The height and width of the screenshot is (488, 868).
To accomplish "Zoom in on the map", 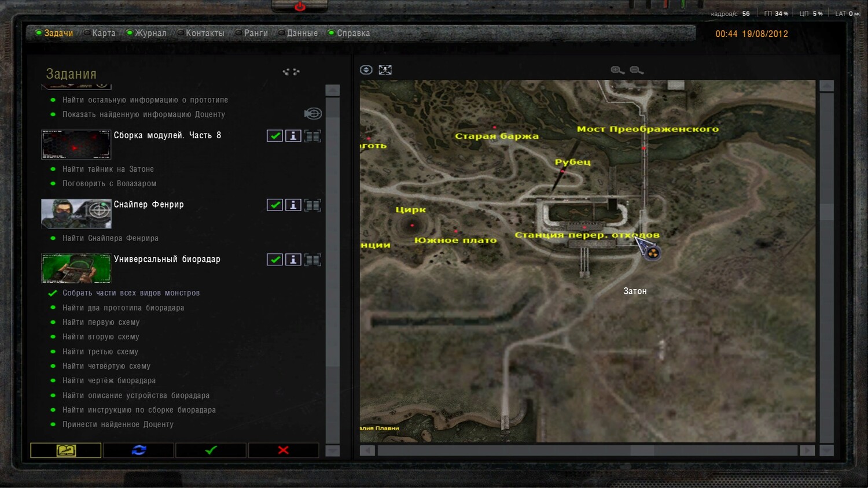I will click(x=617, y=70).
